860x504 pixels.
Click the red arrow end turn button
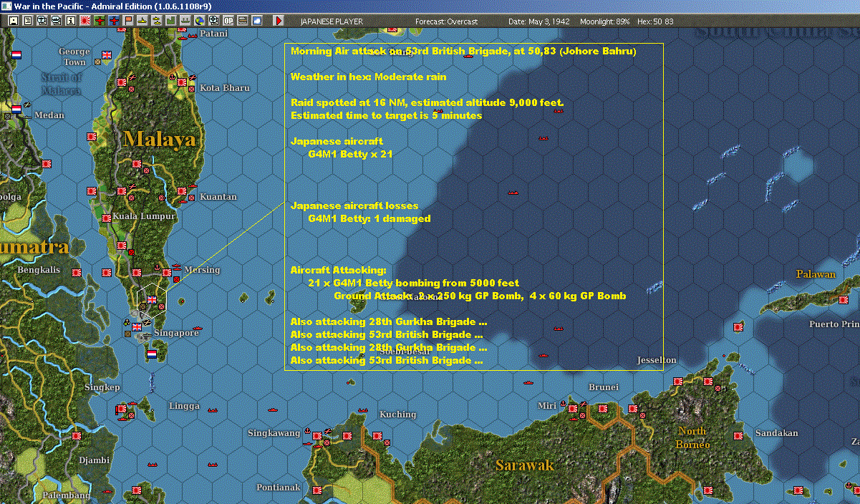click(279, 21)
